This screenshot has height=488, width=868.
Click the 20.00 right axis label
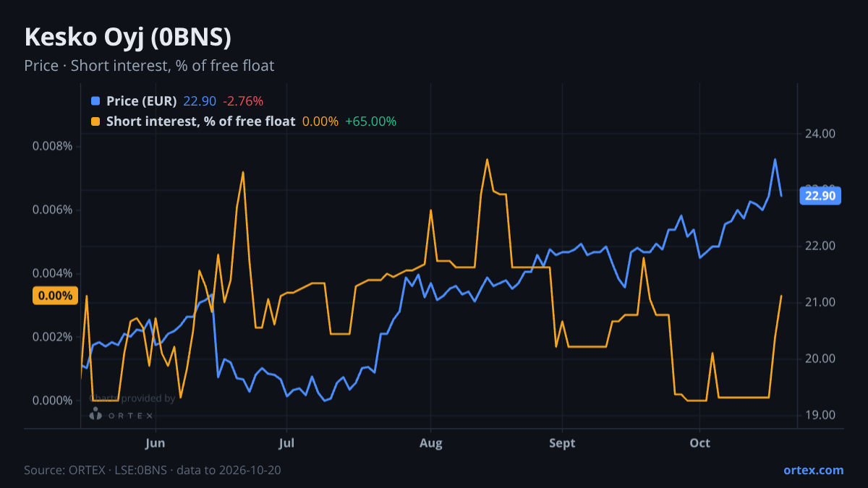(x=820, y=359)
